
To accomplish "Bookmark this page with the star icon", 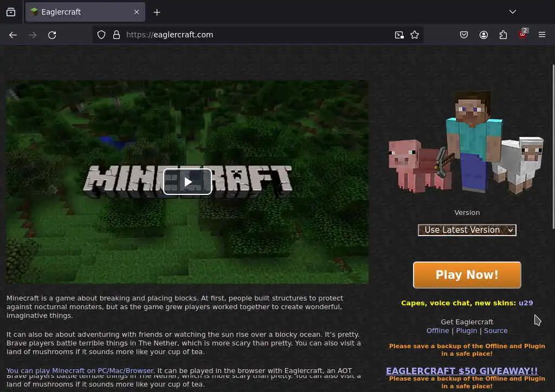I will (415, 35).
